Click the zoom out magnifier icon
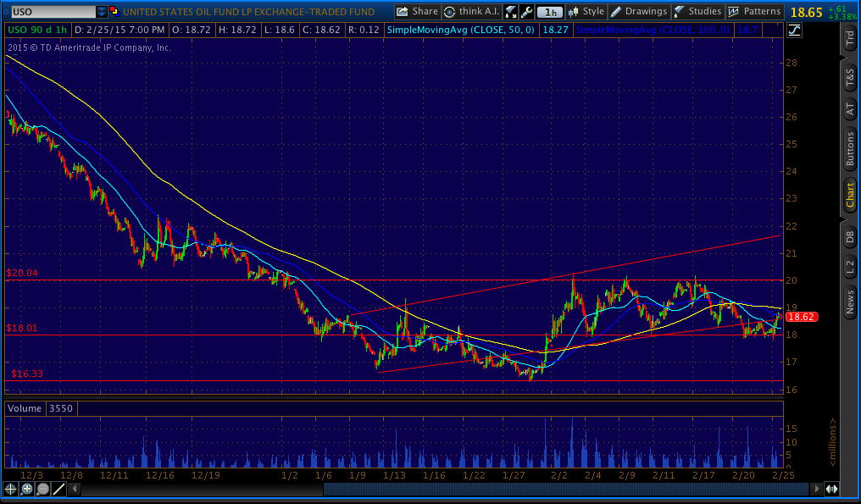Image resolution: width=861 pixels, height=504 pixels. click(42, 489)
